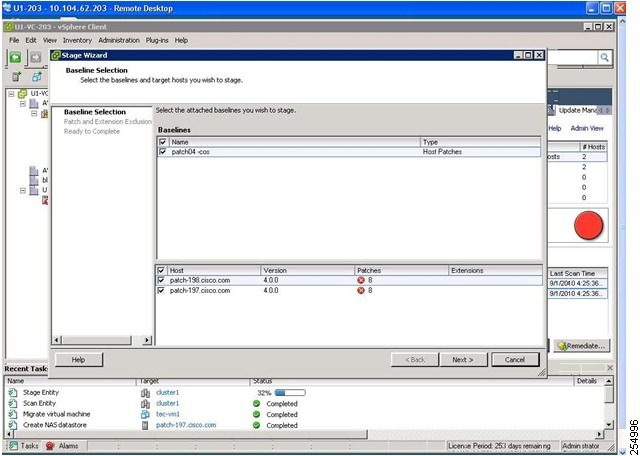Viewport: 640px width, 456px height.
Task: Open the File menu
Action: [14, 40]
